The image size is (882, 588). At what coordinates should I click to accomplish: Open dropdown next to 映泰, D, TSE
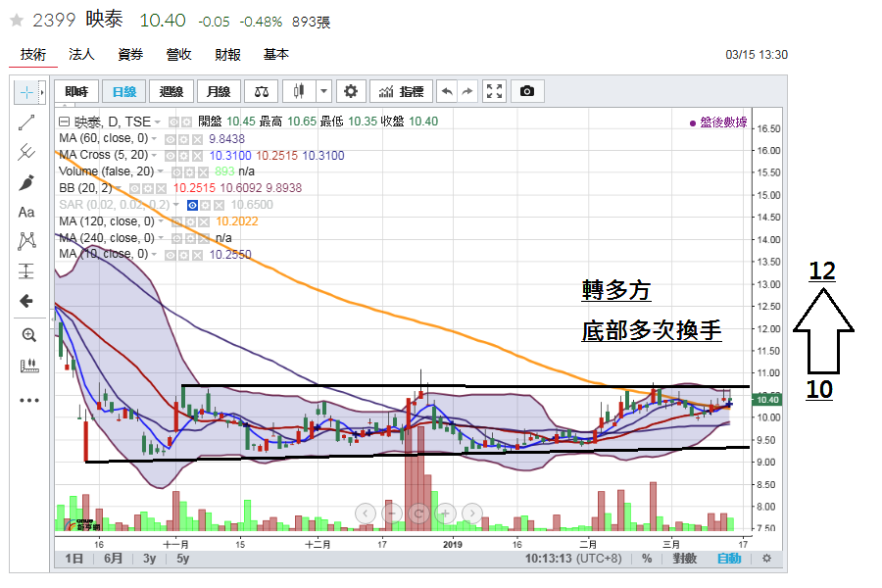tap(158, 122)
